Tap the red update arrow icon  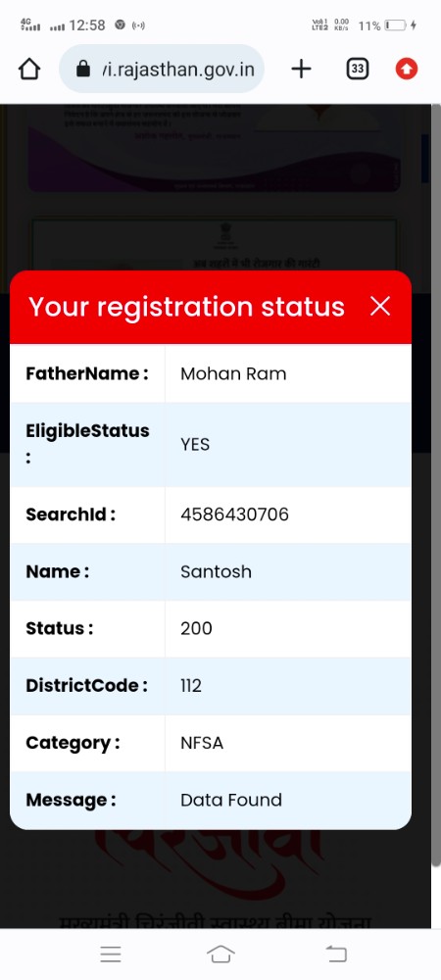click(406, 69)
